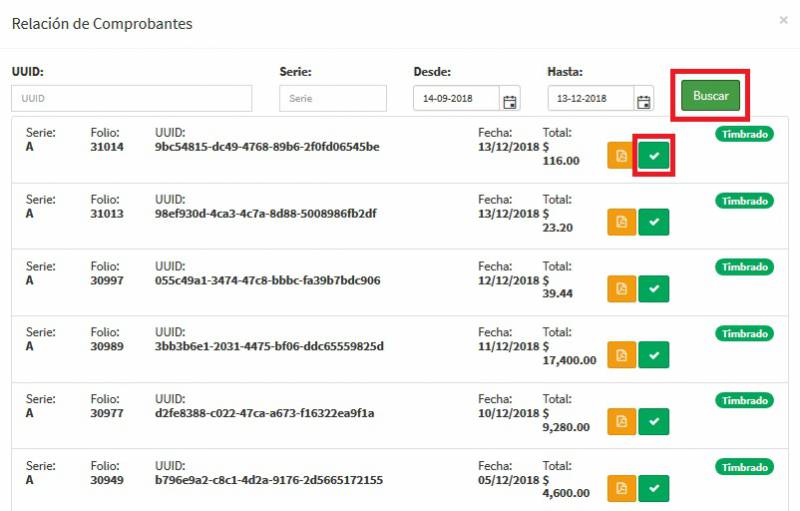Focus the Serie input field
This screenshot has height=511, width=800.
point(333,99)
